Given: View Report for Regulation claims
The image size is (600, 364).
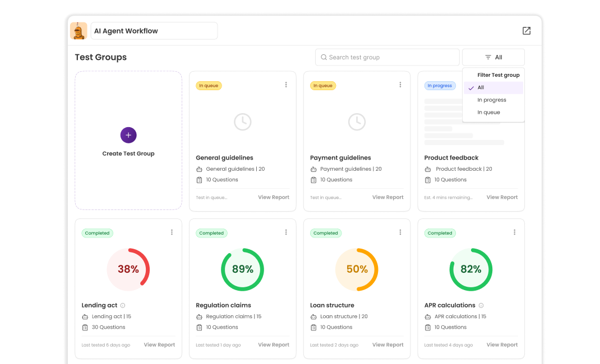Looking at the screenshot, I should click(274, 345).
